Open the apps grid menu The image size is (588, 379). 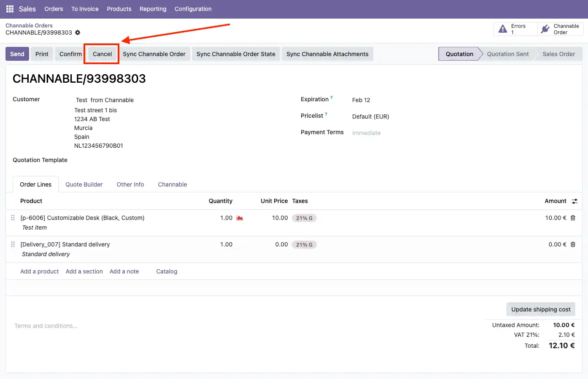click(9, 8)
